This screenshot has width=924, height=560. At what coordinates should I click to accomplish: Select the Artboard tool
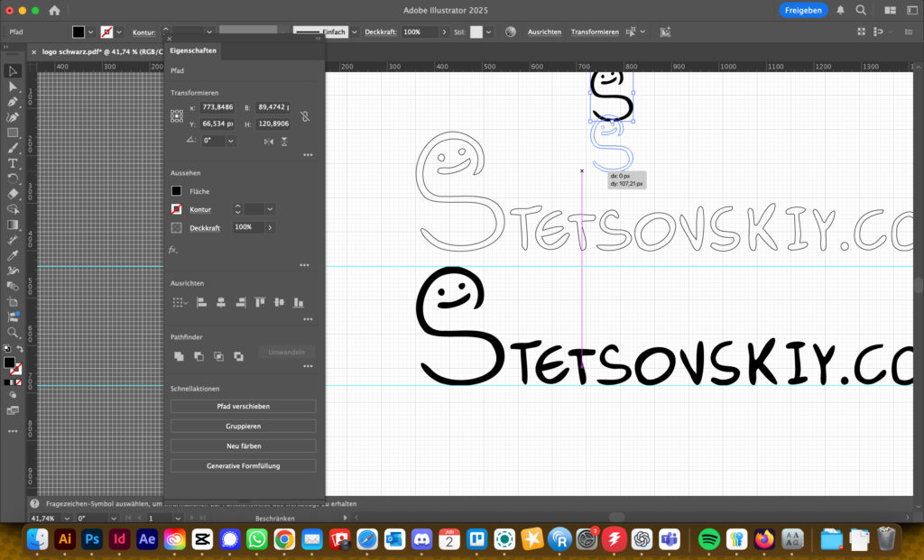tap(13, 301)
